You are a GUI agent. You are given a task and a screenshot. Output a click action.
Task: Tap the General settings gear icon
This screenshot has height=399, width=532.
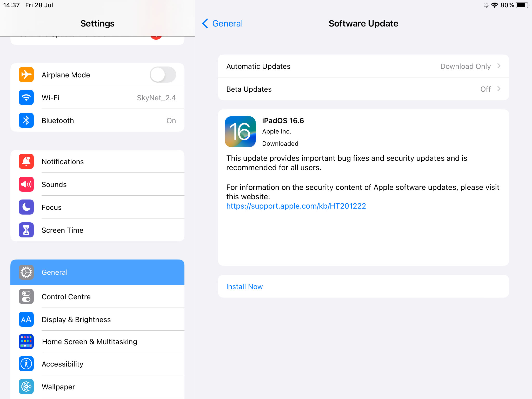pyautogui.click(x=26, y=272)
